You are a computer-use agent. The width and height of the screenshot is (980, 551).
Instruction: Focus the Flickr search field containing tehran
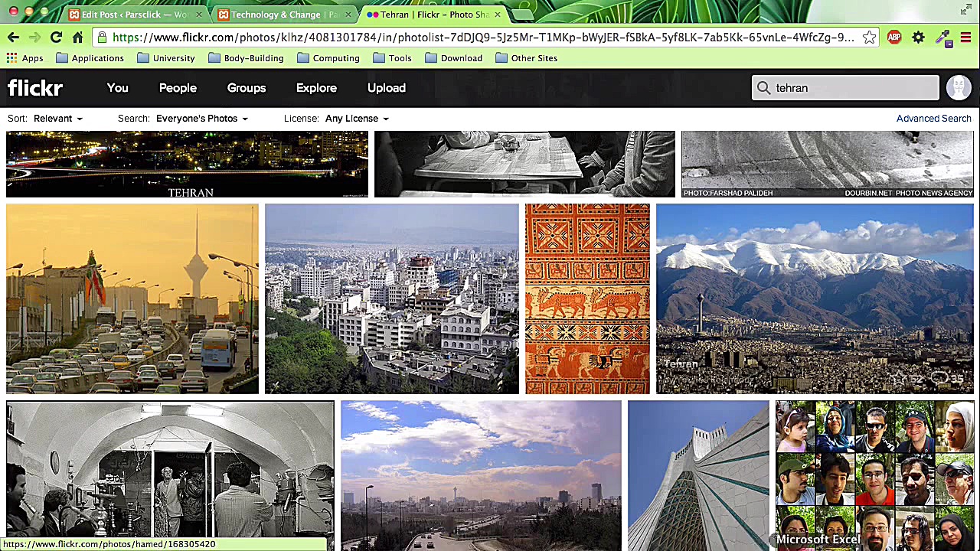[845, 88]
